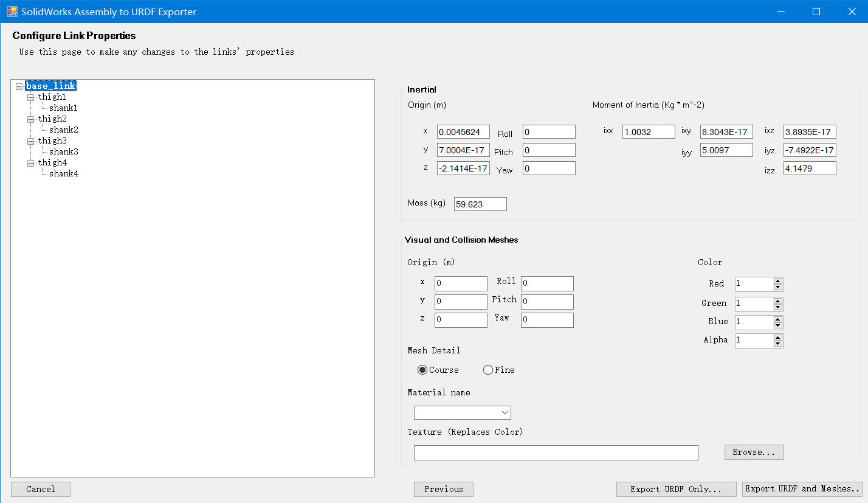Select thigh2 in the link tree
868x503 pixels.
click(x=52, y=119)
